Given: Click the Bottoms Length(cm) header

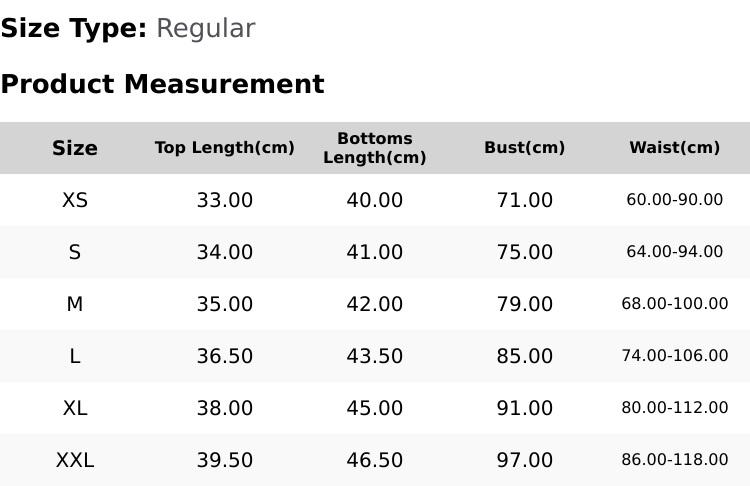Looking at the screenshot, I should (375, 148).
